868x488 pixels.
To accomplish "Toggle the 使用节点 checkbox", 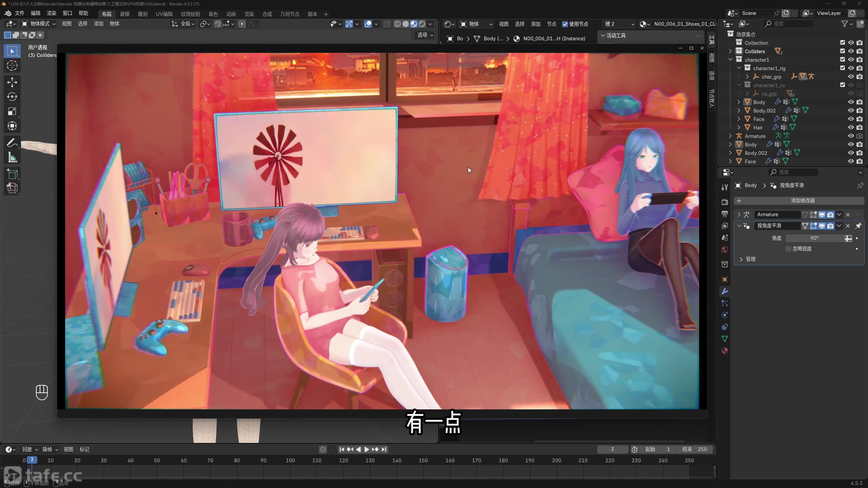I will (565, 24).
